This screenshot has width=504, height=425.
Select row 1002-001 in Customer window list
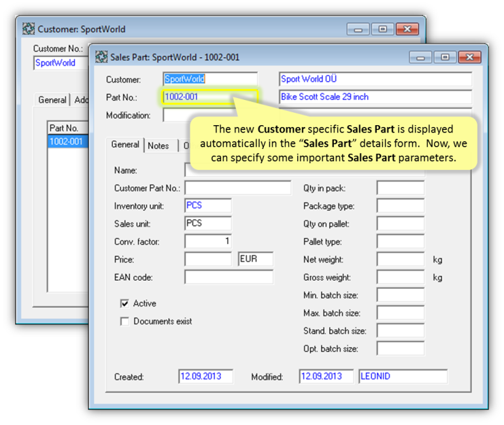coord(68,141)
